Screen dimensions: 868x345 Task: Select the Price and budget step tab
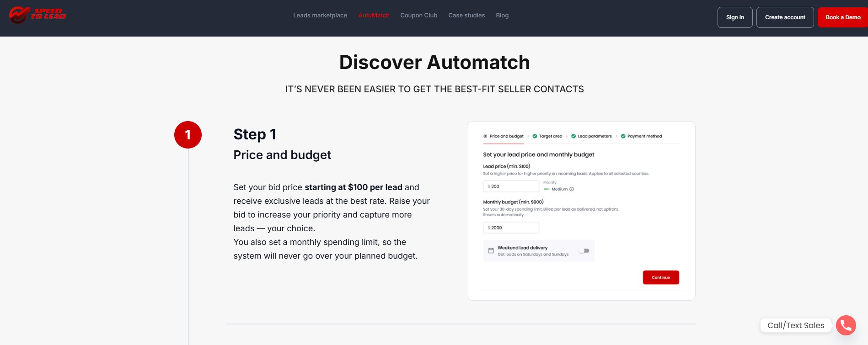(x=504, y=136)
